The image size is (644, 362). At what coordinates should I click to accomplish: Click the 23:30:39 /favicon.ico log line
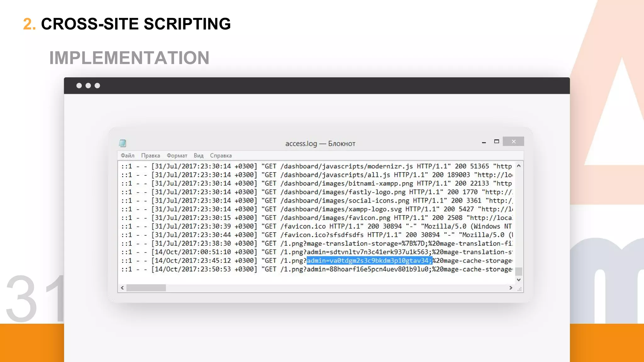(x=317, y=226)
